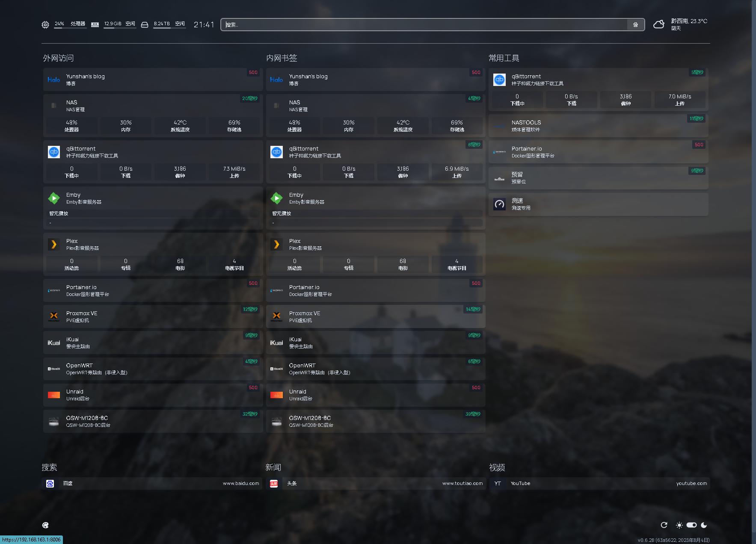This screenshot has height=544, width=756.
Task: Toggle the light/dark theme switch
Action: [691, 525]
